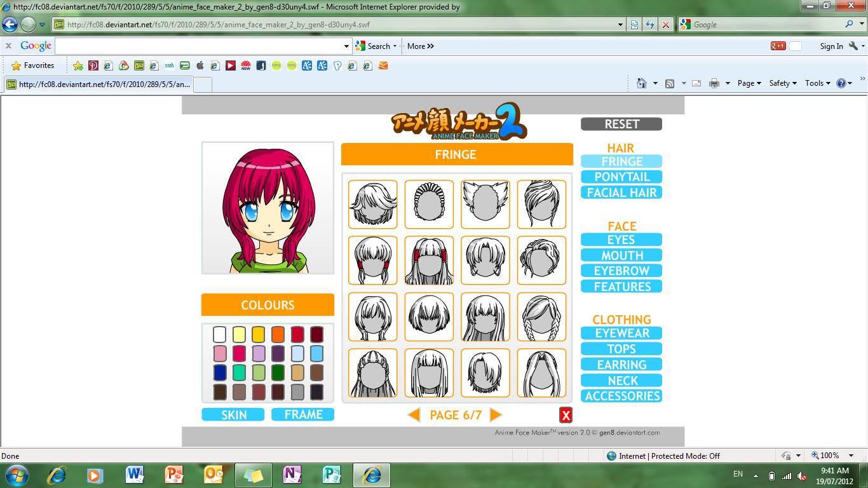868x488 pixels.
Task: Open the ACCESSORIES category
Action: [x=621, y=396]
